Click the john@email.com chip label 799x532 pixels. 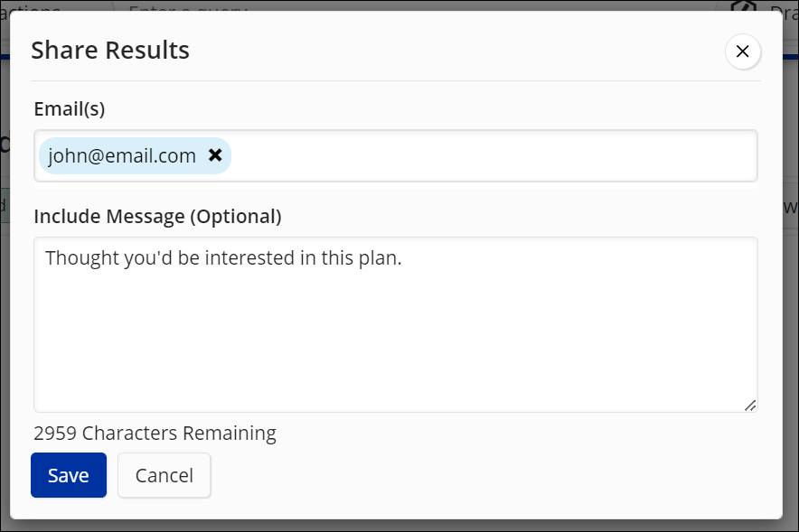tap(122, 155)
